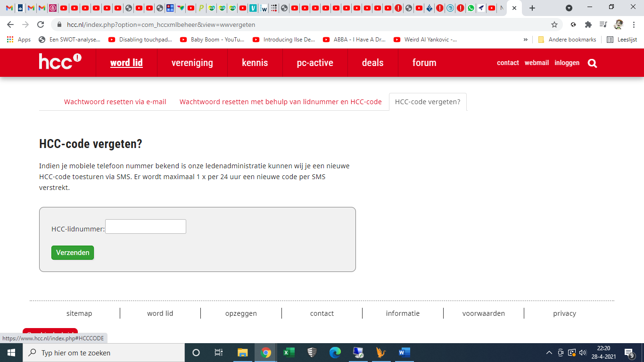Open the media control icon in Chrome toolbar
644x362 pixels.
click(603, 25)
